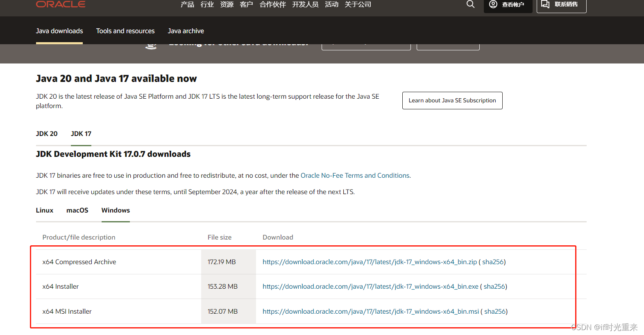
Task: Open Oracle No-Fee Terms and Conditions link
Action: point(355,175)
